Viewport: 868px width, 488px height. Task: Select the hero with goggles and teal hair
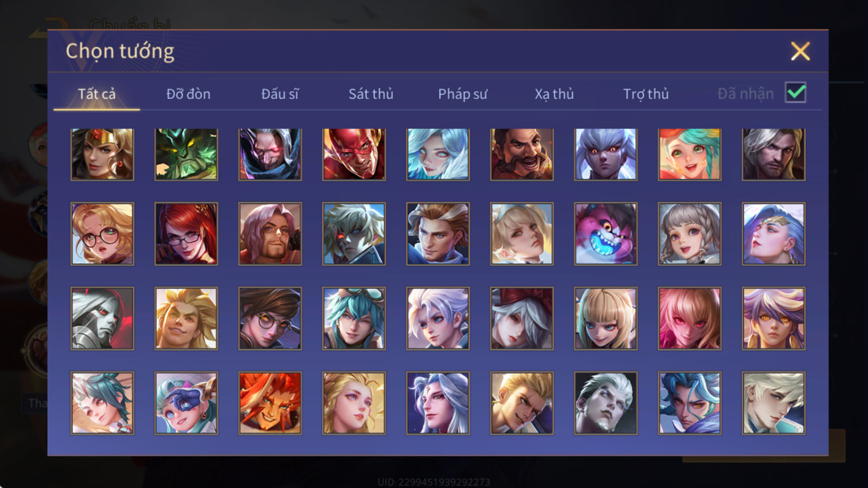(x=354, y=318)
